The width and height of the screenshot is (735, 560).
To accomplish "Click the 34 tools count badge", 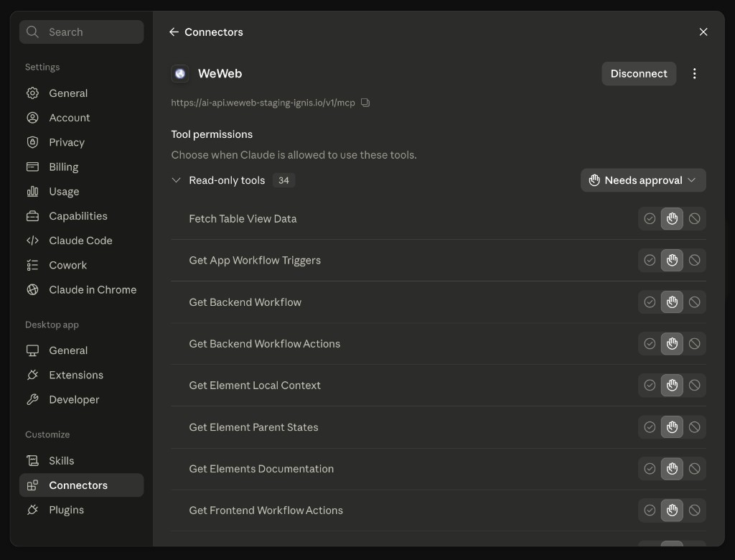I will coord(284,180).
